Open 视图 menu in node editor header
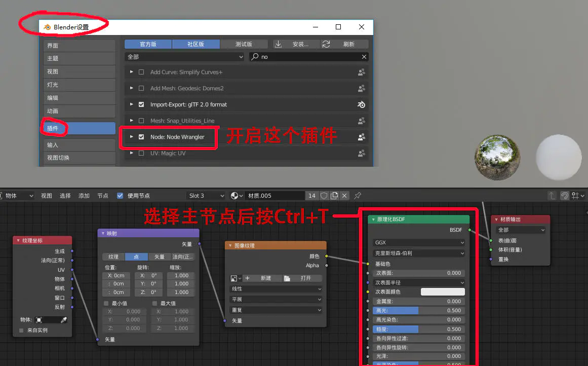The height and width of the screenshot is (366, 588). click(x=47, y=196)
